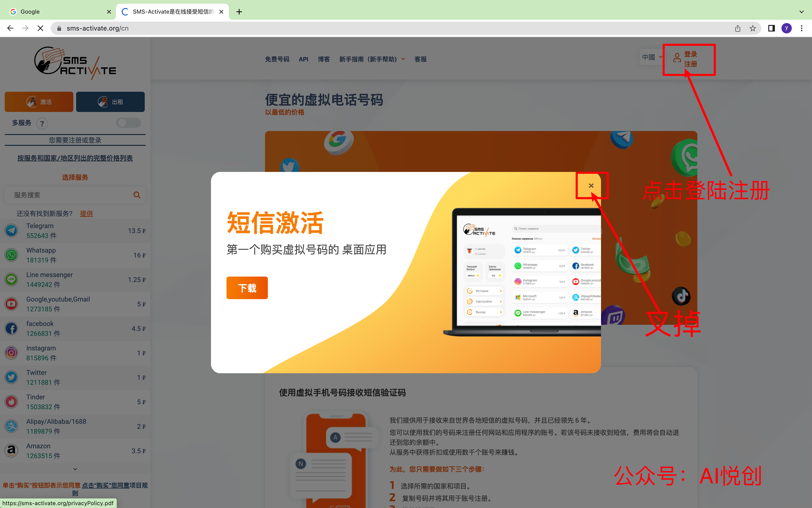The image size is (812, 508).
Task: Open the 登录 注册 login link
Action: pyautogui.click(x=686, y=59)
